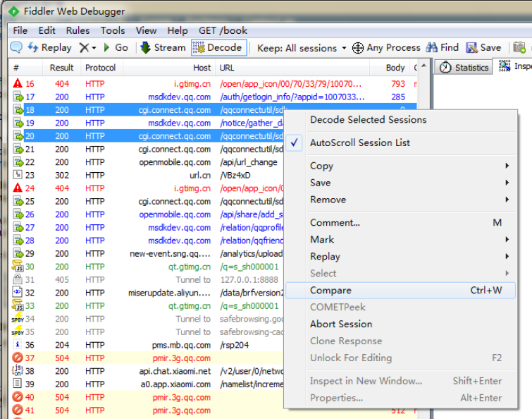Click the camera screenshot toolbar icon
Image resolution: width=532 pixels, height=419 pixels.
[x=519, y=47]
